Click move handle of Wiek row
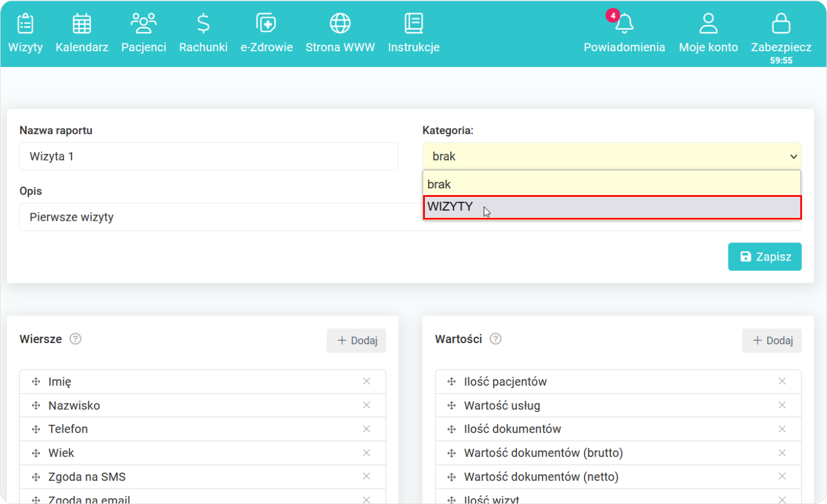This screenshot has width=827, height=504. coord(36,453)
